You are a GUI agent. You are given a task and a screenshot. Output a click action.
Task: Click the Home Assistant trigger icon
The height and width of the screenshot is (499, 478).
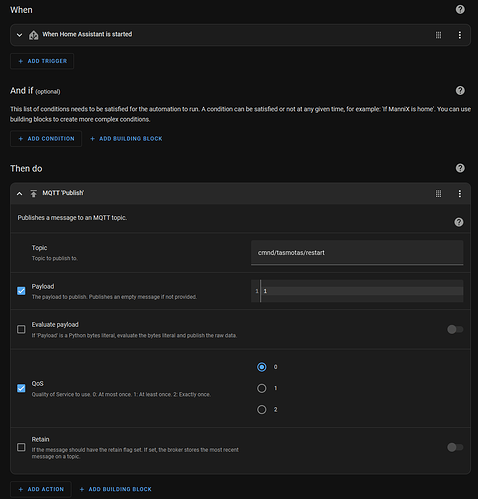pyautogui.click(x=33, y=35)
